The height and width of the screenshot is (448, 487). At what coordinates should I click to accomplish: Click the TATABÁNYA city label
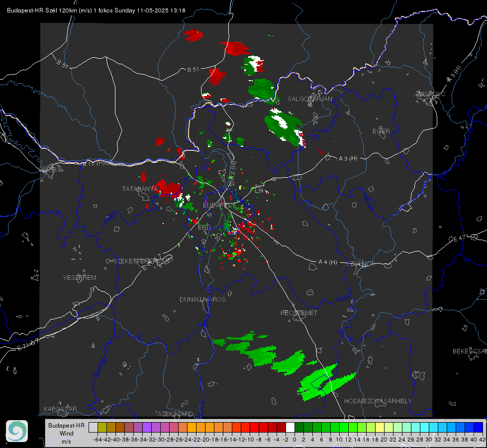(140, 189)
